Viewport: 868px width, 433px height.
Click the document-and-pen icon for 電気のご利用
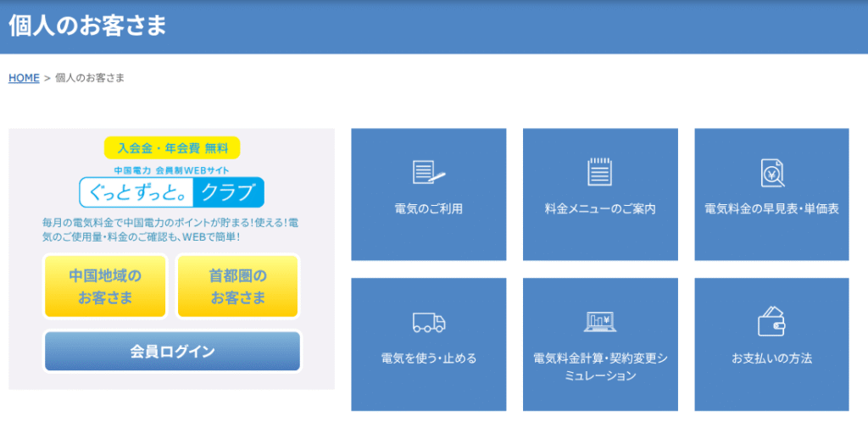(428, 172)
